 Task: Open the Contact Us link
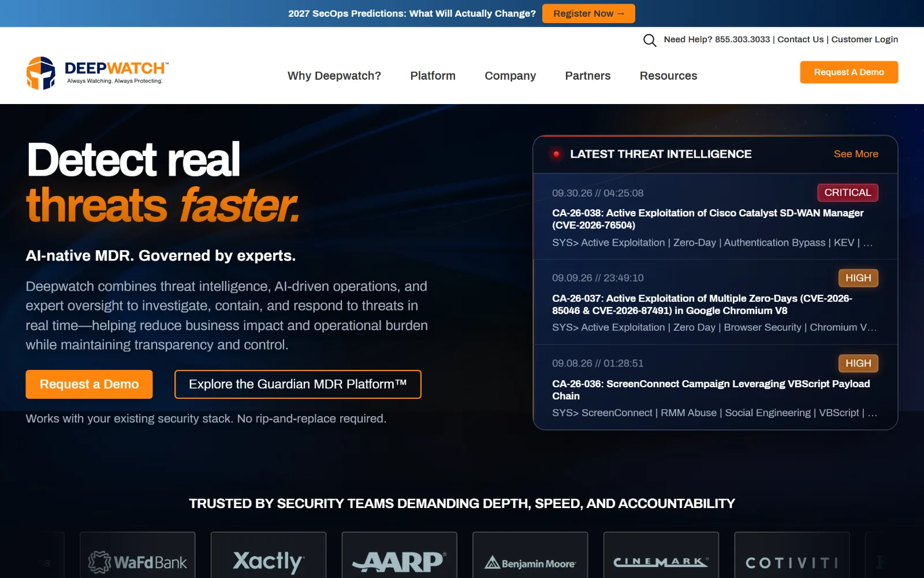click(800, 39)
